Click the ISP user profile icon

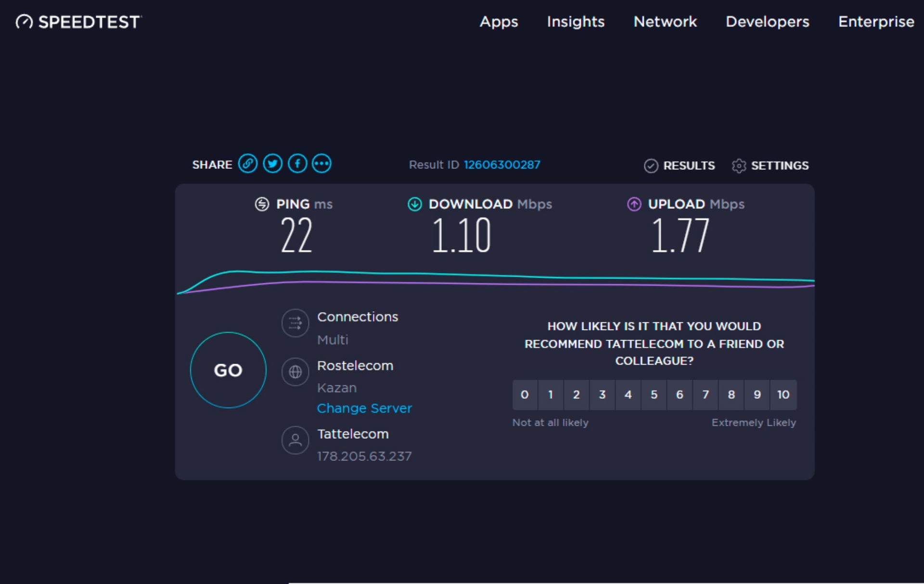click(295, 440)
